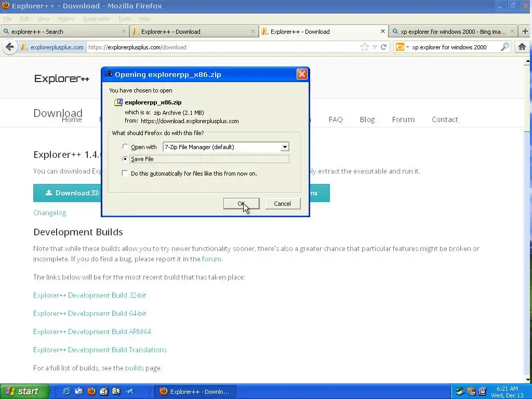Open URL history dropdown arrow

tap(375, 47)
